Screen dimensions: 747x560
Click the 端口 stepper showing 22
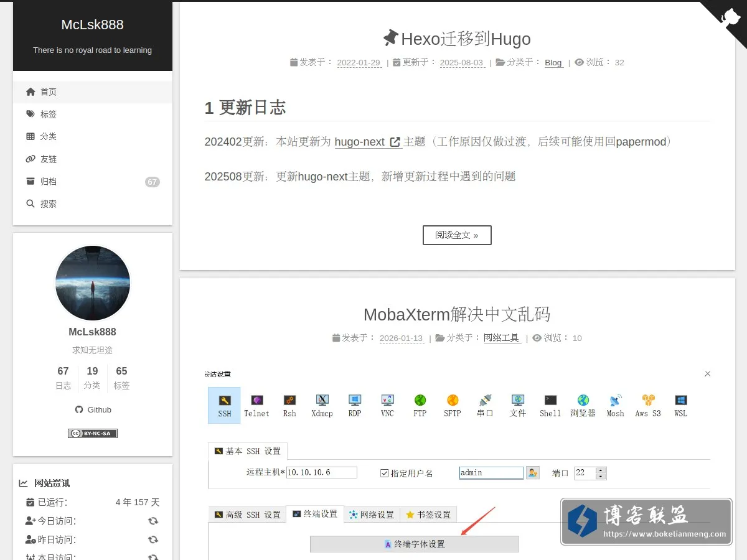590,473
